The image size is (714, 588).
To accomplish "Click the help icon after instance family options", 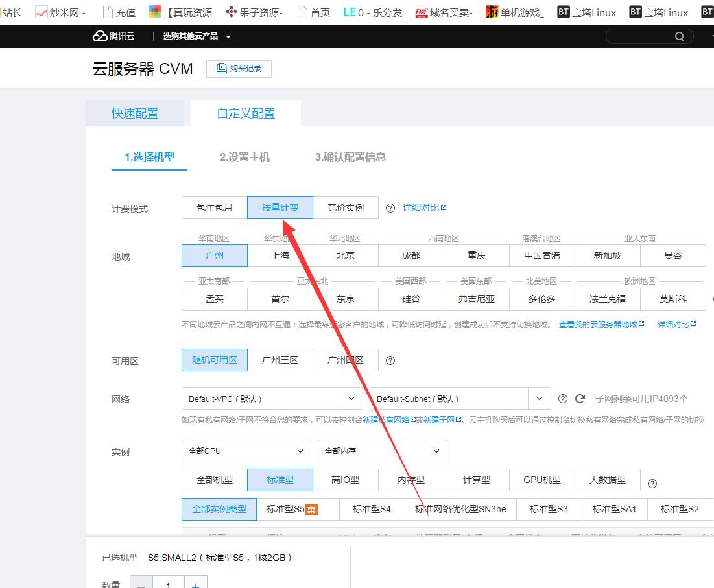I will [652, 483].
